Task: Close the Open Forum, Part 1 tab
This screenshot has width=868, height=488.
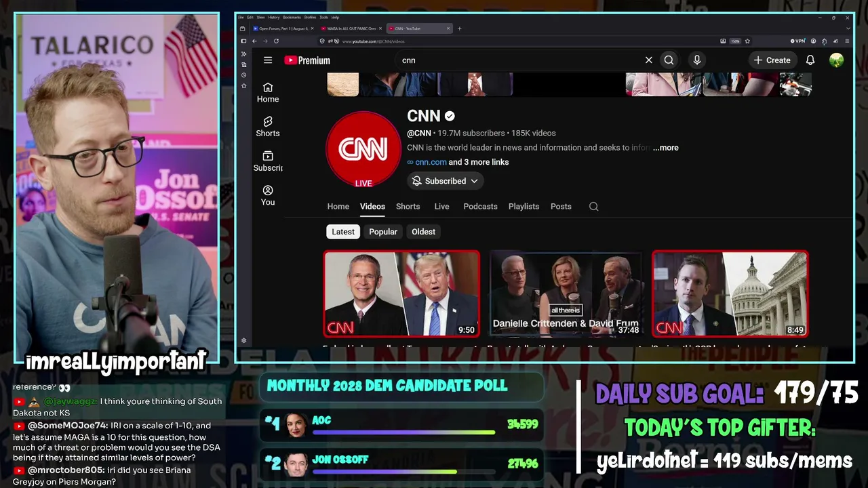Action: [313, 28]
